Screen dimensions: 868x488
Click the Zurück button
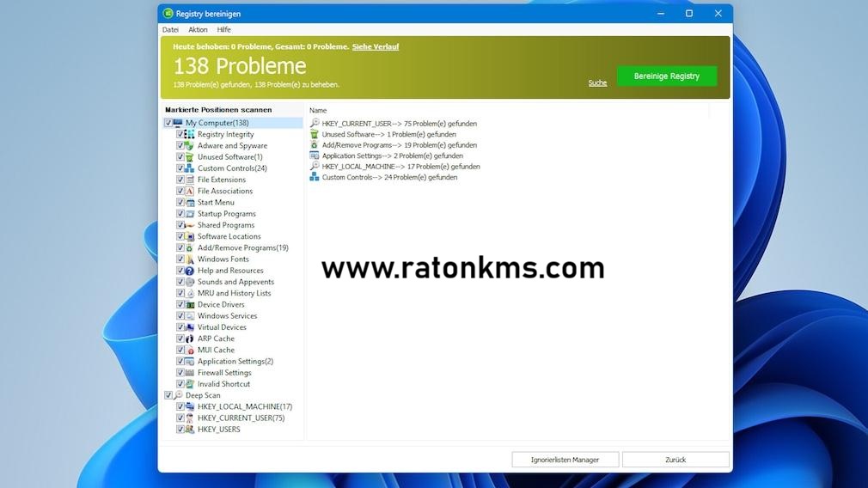(x=675, y=460)
